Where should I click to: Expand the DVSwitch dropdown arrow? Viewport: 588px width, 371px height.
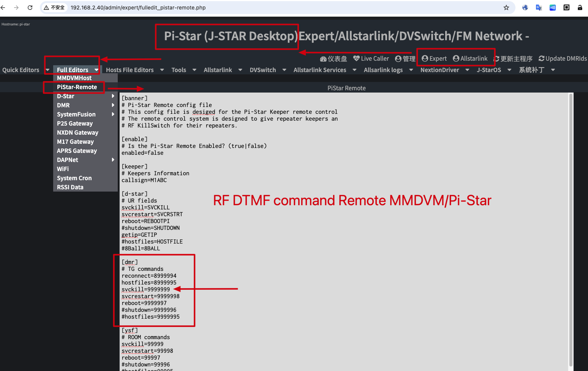[285, 70]
